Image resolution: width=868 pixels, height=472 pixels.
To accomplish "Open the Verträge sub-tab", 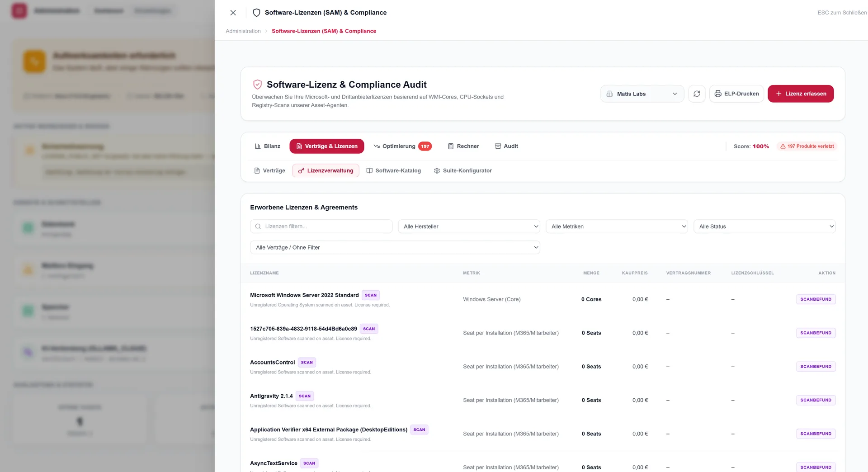I will [x=269, y=170].
